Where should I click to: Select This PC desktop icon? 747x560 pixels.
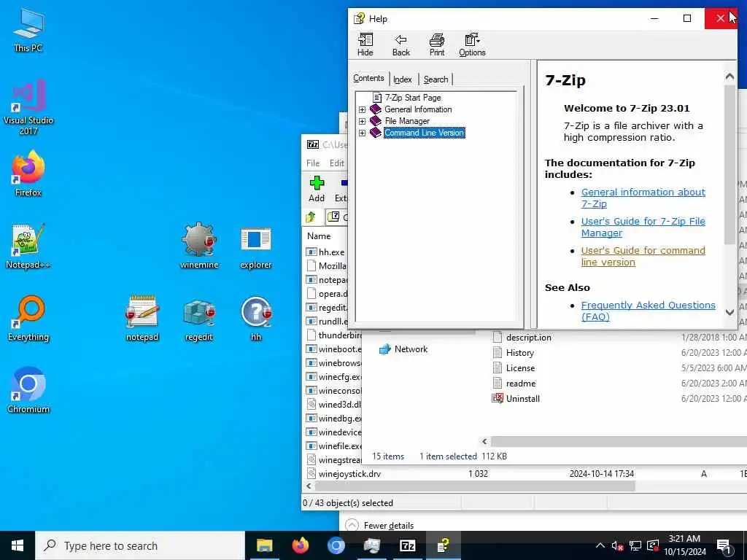point(28,30)
